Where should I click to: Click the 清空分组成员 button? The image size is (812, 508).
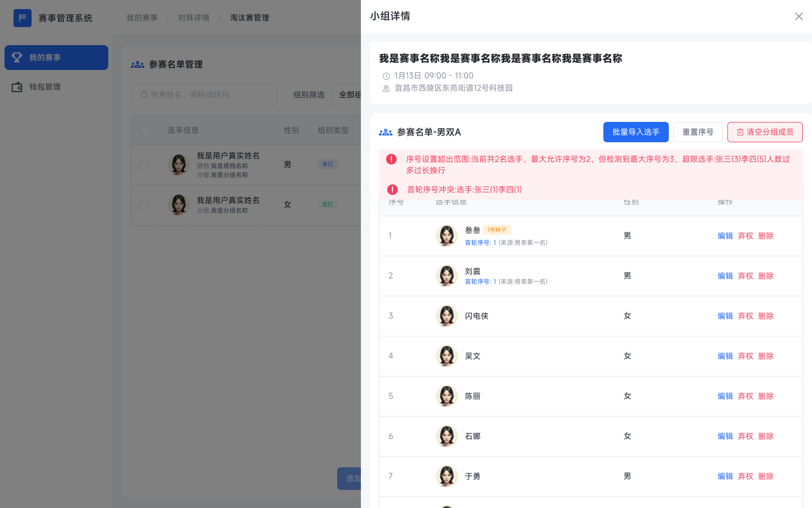[x=765, y=132]
